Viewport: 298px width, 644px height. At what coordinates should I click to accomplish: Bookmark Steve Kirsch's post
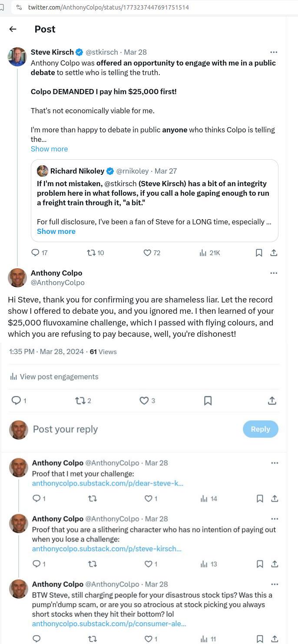(259, 253)
